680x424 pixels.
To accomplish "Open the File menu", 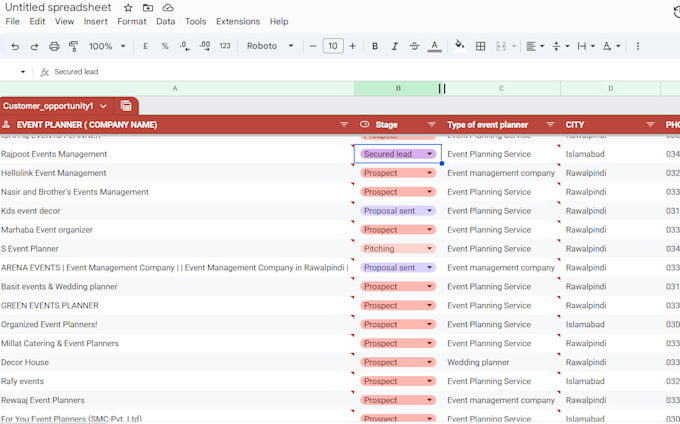I will [12, 21].
